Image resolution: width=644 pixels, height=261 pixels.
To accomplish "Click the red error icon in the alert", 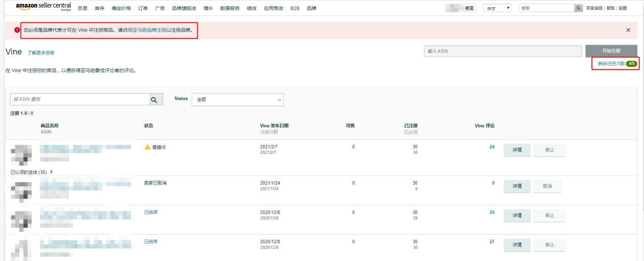I will (17, 30).
